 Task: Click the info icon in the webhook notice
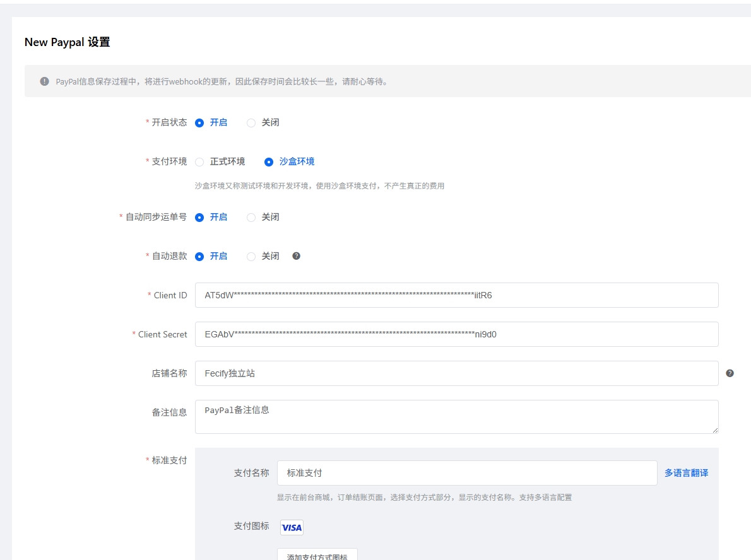coord(44,81)
